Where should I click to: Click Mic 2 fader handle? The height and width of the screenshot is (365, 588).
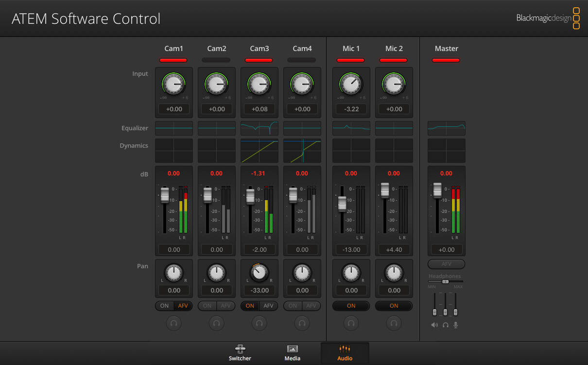point(385,190)
